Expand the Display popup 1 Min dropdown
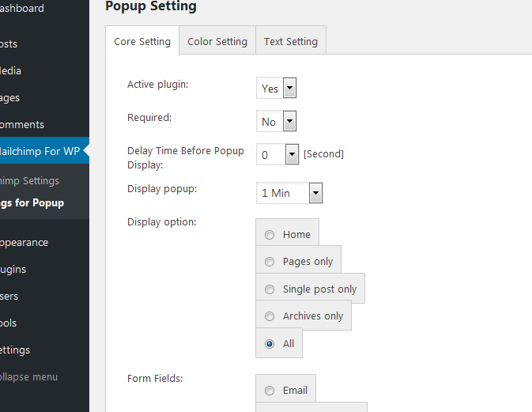Screen dimensions: 532x412 (x=289, y=193)
